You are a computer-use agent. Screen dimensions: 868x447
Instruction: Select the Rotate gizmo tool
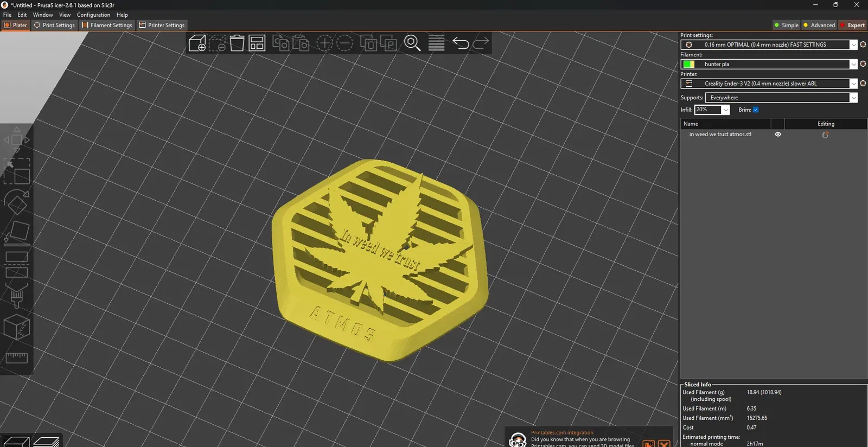tap(16, 202)
